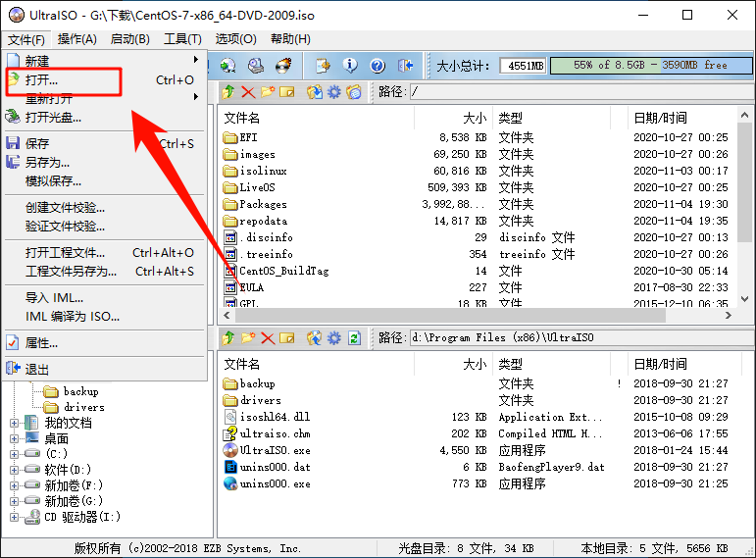Open the 重新打开 submenu arrow
756x558 pixels.
(196, 96)
